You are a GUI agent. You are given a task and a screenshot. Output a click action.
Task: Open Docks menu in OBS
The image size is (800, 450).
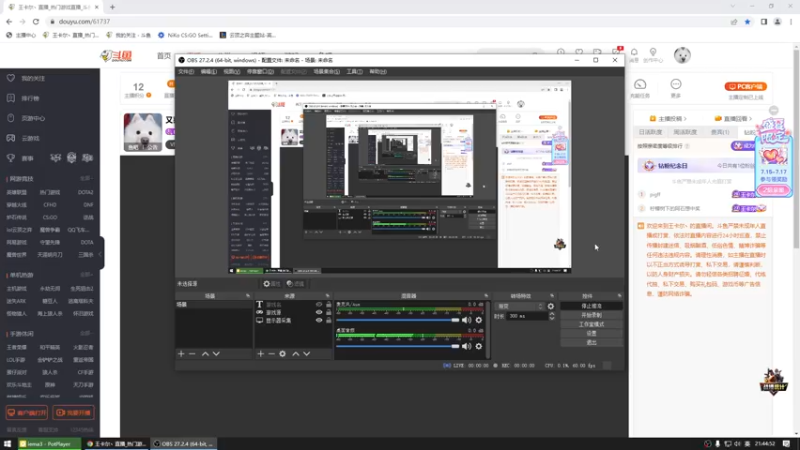[x=260, y=71]
